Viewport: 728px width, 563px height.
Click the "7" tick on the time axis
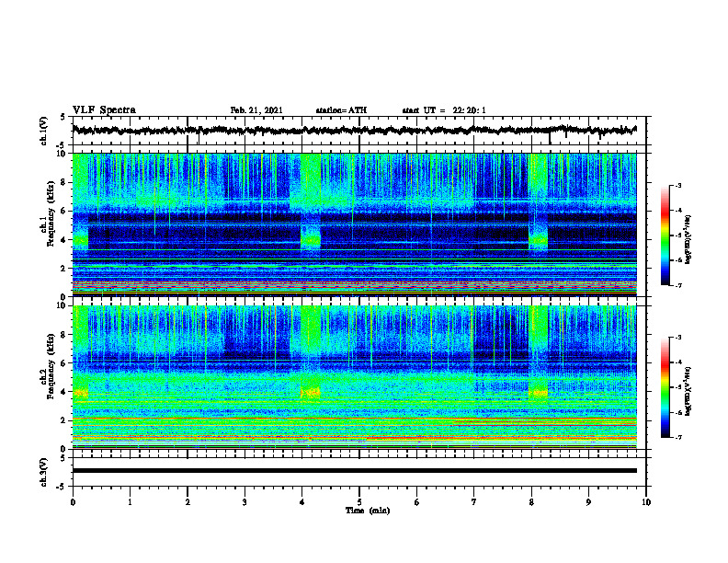[x=474, y=502]
